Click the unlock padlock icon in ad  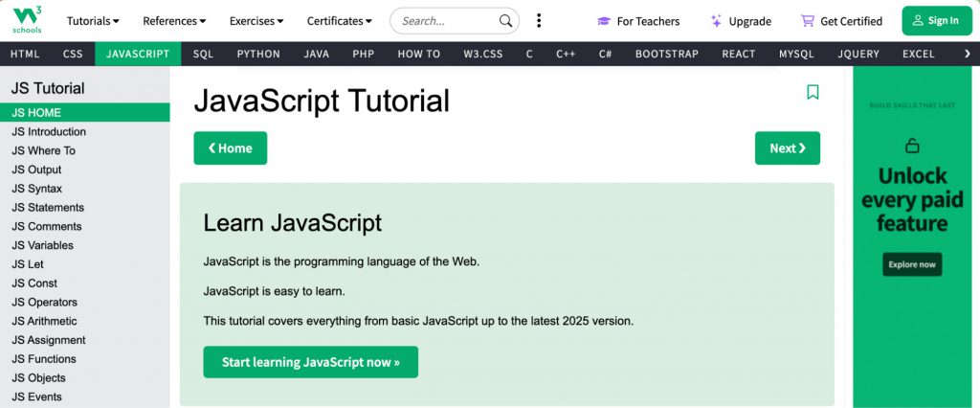[912, 146]
